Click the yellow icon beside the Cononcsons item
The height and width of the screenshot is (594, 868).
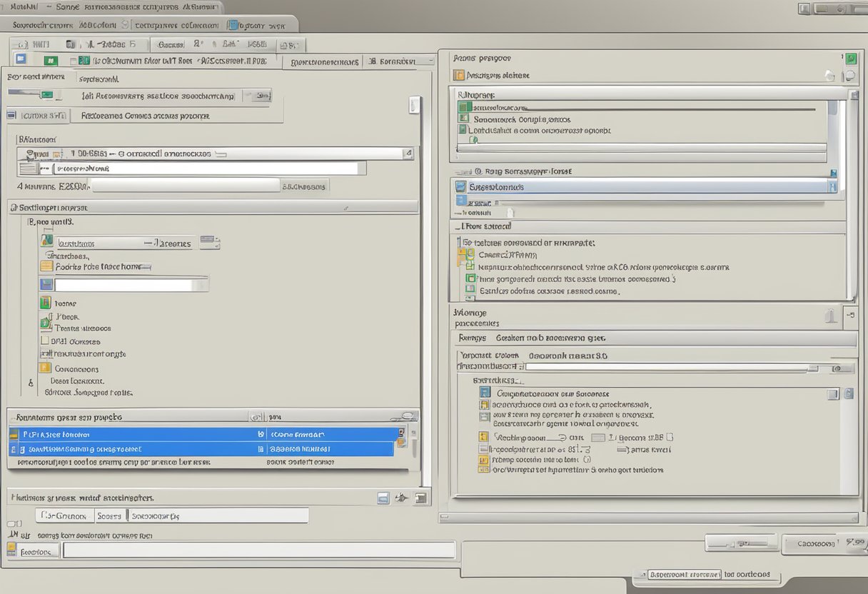[x=45, y=368]
